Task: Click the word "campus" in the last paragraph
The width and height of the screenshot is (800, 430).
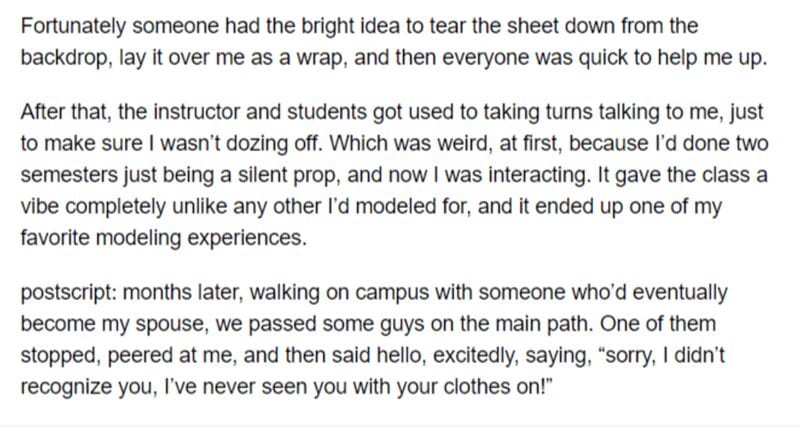Action: coord(392,293)
